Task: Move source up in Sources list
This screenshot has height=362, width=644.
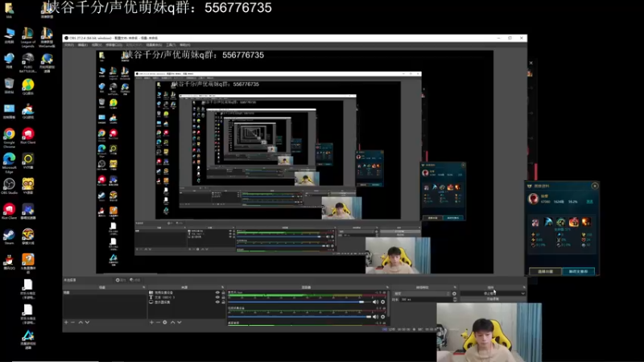Action: [172, 323]
